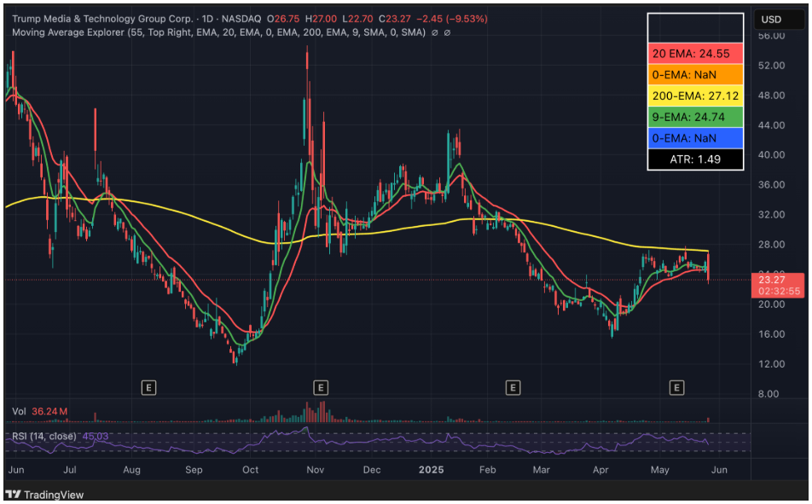This screenshot has width=812, height=504.
Task: Click the close value C23.27
Action: 395,19
